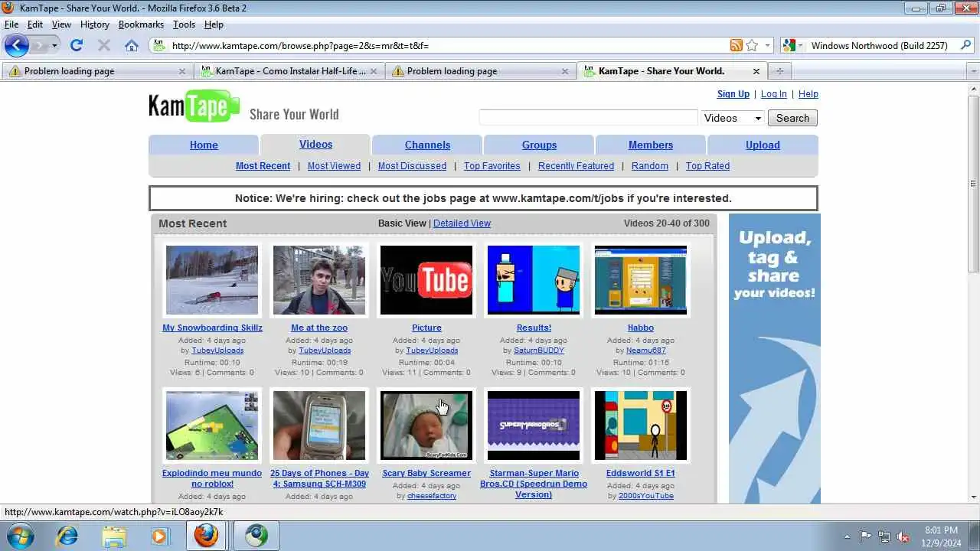Open the Tools menu

pos(184,24)
